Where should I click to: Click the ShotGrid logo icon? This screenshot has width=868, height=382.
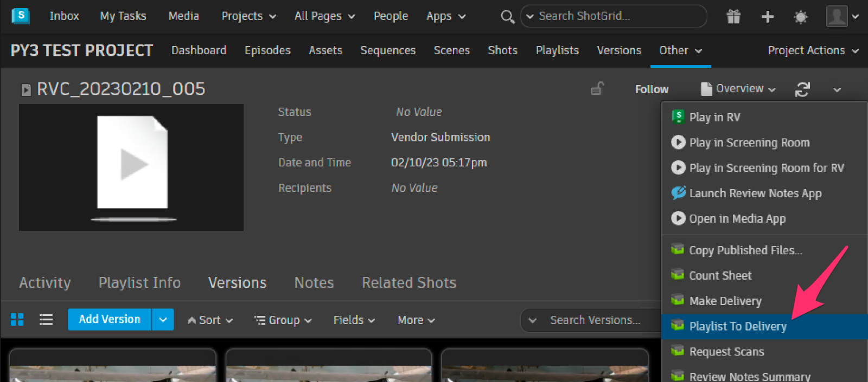[x=20, y=16]
